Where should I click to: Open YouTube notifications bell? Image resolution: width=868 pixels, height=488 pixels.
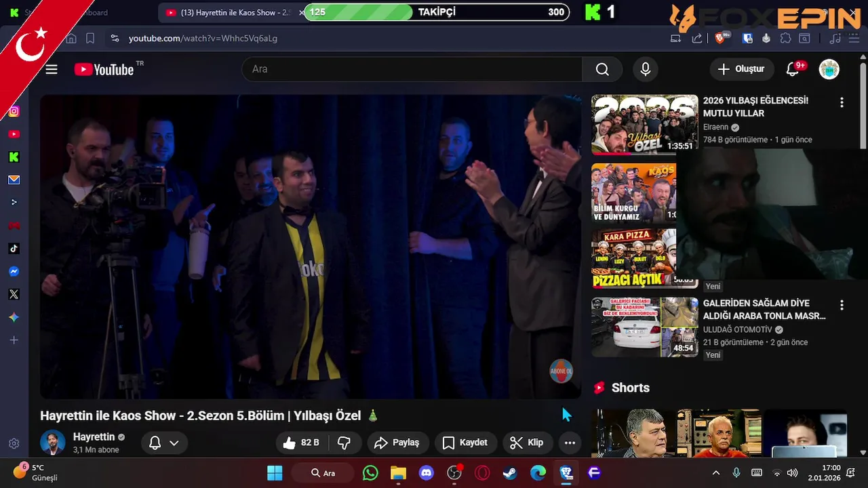[792, 69]
